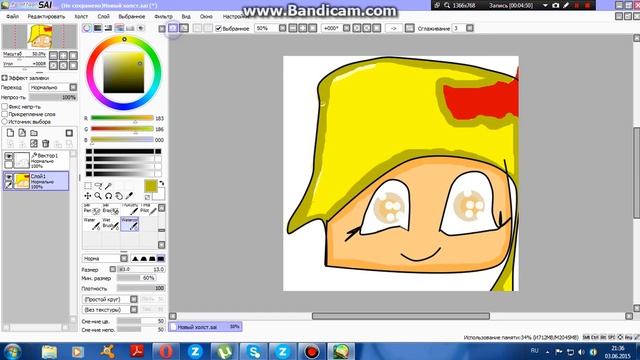The height and width of the screenshot is (360, 640).
Task: Enable the Фикс непр-ты checkbox
Action: [x=4, y=107]
